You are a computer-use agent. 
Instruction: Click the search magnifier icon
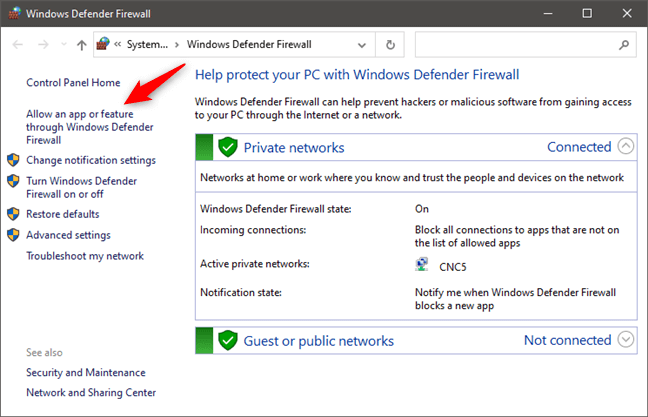[624, 45]
